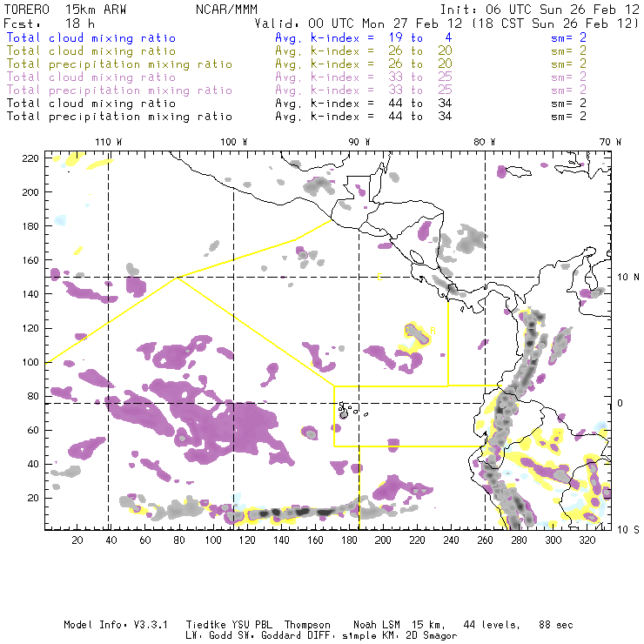Click the 'LW: Godd' radiation text

tap(209, 635)
